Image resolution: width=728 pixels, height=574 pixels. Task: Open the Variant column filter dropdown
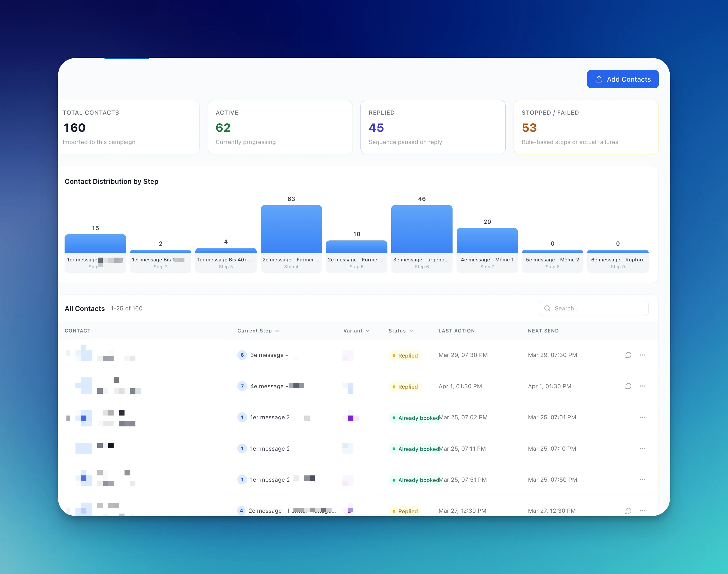pyautogui.click(x=356, y=331)
